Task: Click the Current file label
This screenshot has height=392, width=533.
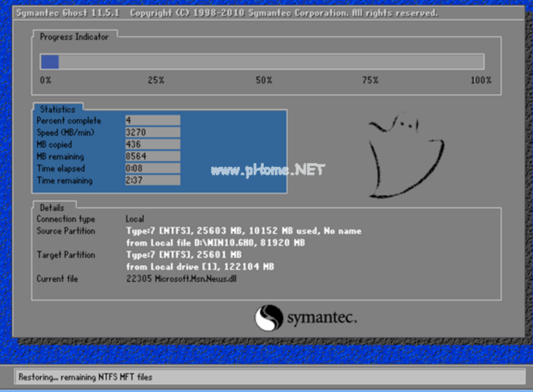Action: [x=58, y=279]
